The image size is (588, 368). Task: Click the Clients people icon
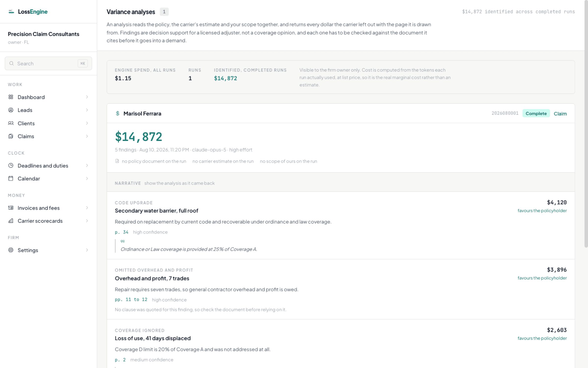point(11,123)
